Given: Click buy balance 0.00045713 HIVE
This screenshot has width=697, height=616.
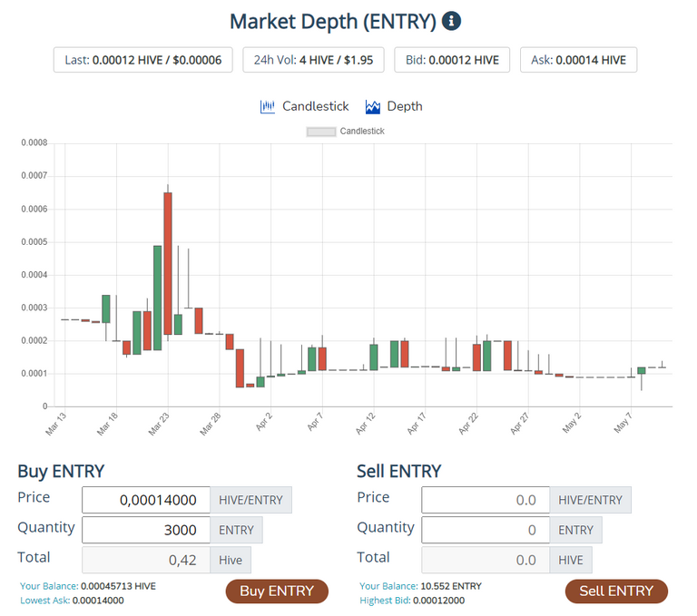Looking at the screenshot, I should pyautogui.click(x=118, y=586).
